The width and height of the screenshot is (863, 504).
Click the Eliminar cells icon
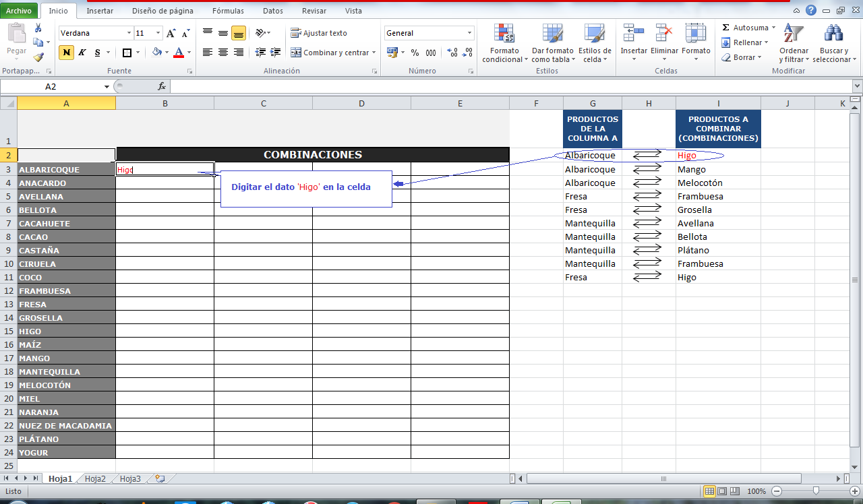coord(665,34)
